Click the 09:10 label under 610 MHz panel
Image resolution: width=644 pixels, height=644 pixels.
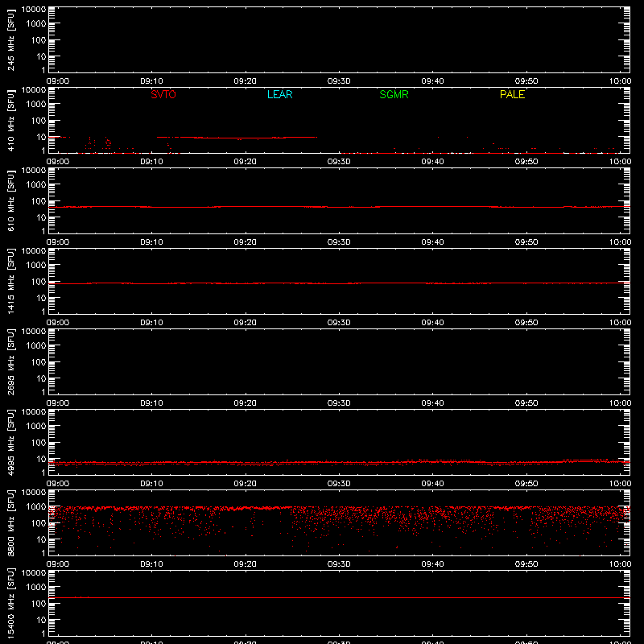[151, 242]
